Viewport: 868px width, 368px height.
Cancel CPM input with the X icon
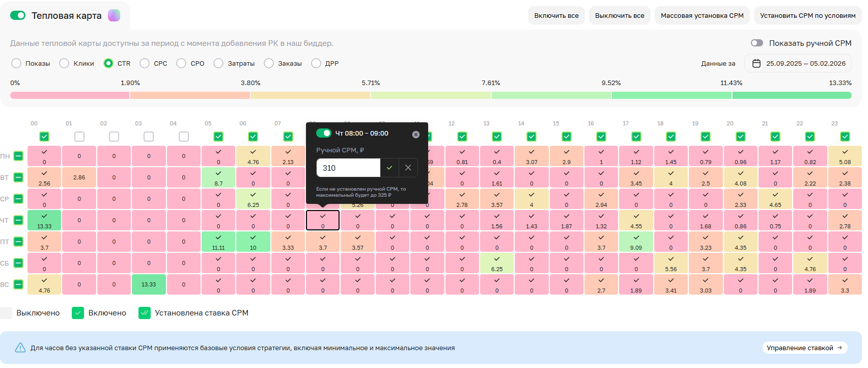[408, 168]
